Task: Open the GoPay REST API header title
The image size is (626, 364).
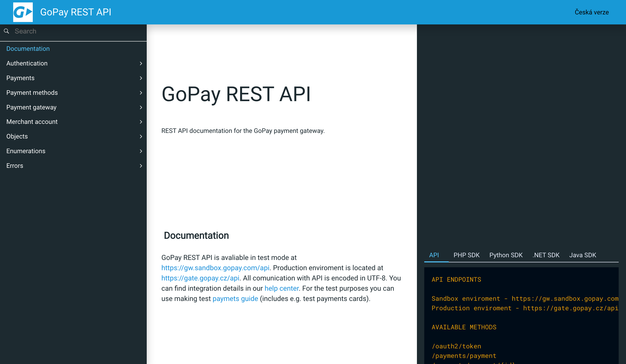Action: (76, 12)
